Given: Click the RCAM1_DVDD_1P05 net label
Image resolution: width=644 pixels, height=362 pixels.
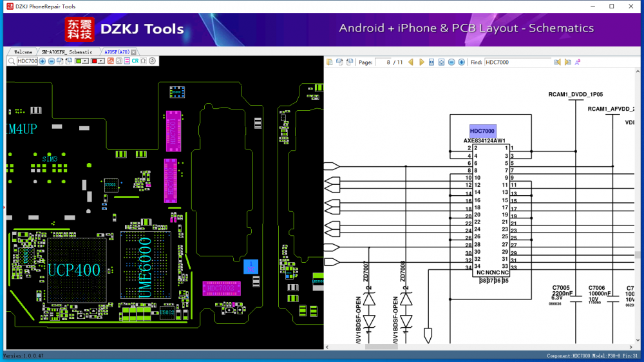Looking at the screenshot, I should [x=575, y=95].
